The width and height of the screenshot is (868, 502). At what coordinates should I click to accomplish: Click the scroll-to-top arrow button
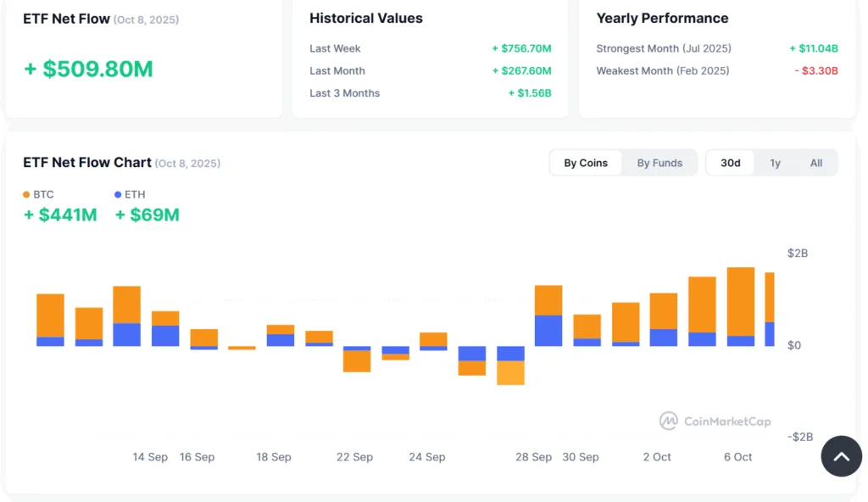[841, 456]
